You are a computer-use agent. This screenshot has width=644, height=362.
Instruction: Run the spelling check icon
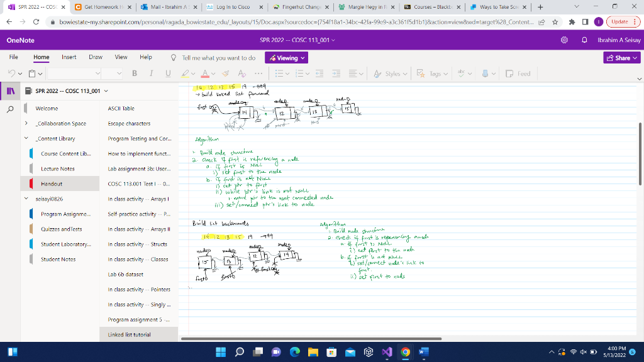462,74
